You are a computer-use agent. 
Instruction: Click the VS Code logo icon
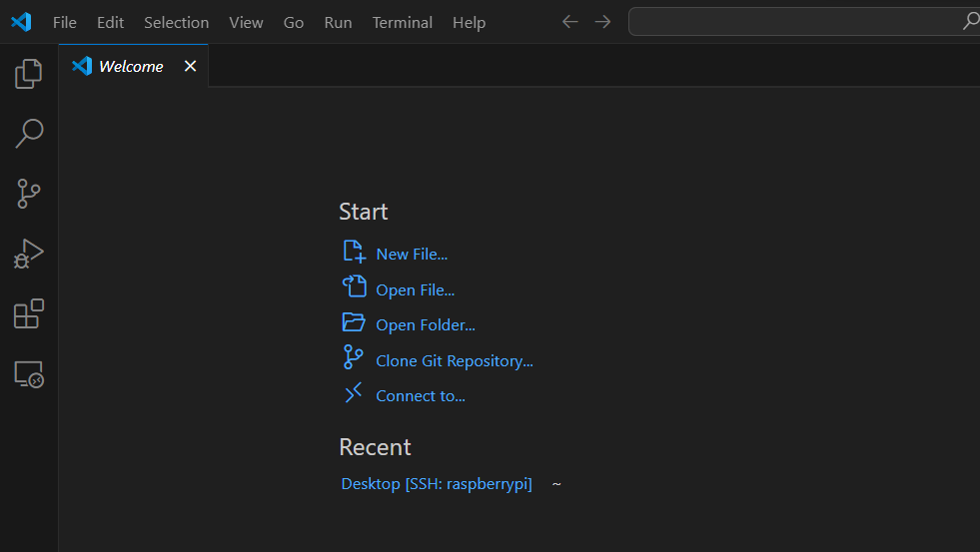point(21,22)
